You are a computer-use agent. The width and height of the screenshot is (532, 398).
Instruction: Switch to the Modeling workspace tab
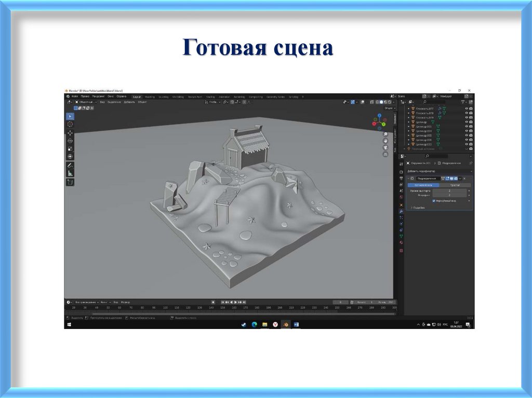pos(150,97)
